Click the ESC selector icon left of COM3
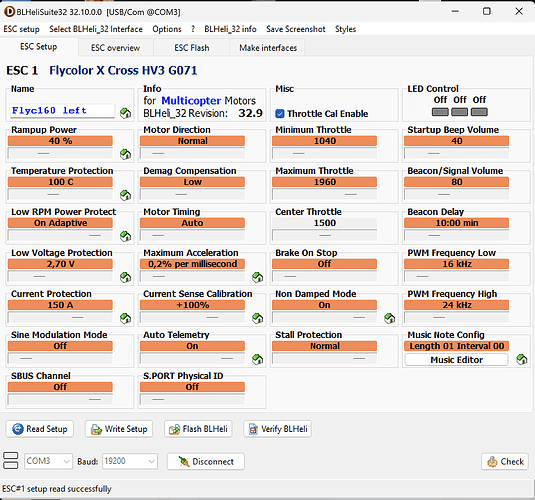535x500 pixels. (11, 461)
